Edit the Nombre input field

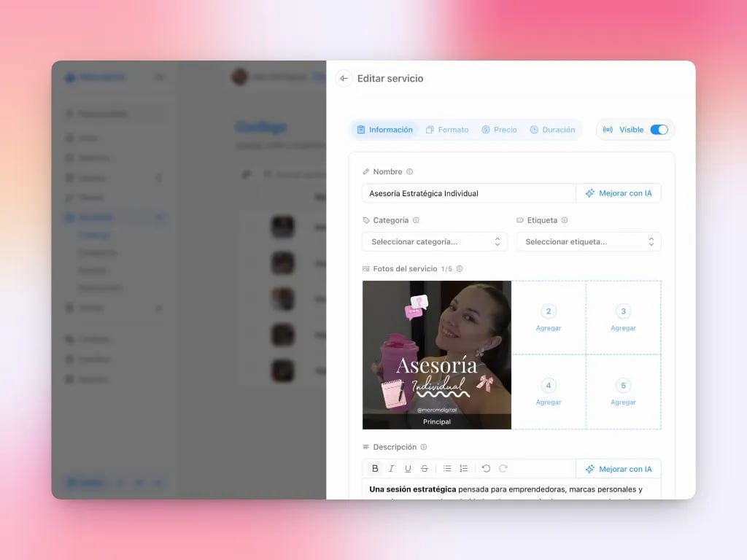point(469,193)
